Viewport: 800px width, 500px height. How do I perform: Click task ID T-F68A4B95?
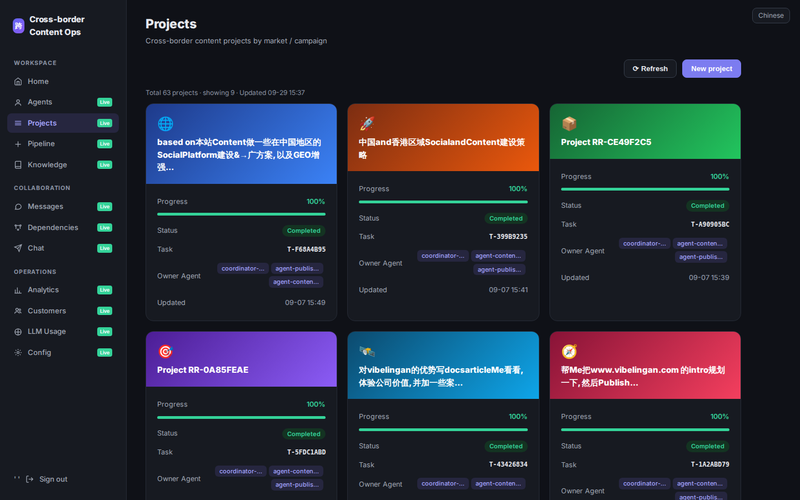click(306, 249)
